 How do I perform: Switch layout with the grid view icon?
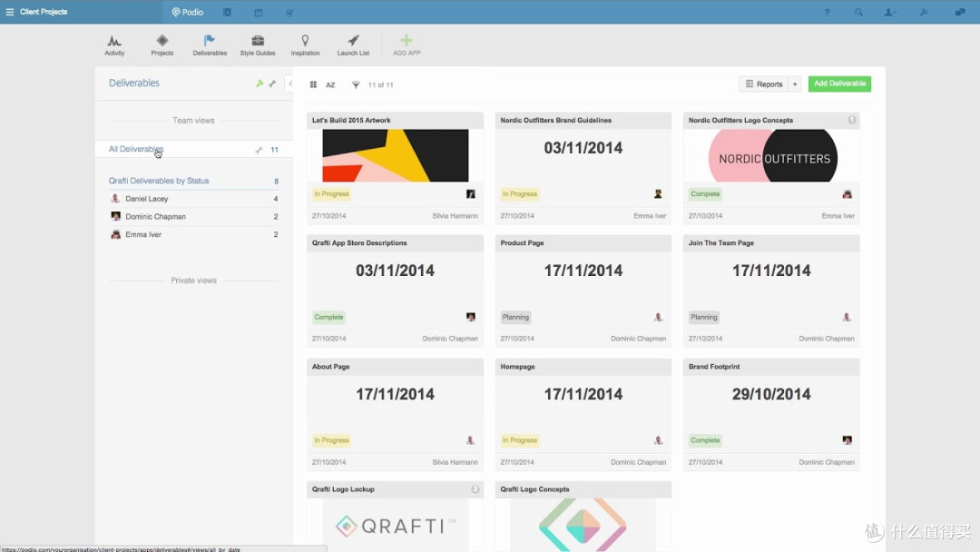pyautogui.click(x=313, y=84)
